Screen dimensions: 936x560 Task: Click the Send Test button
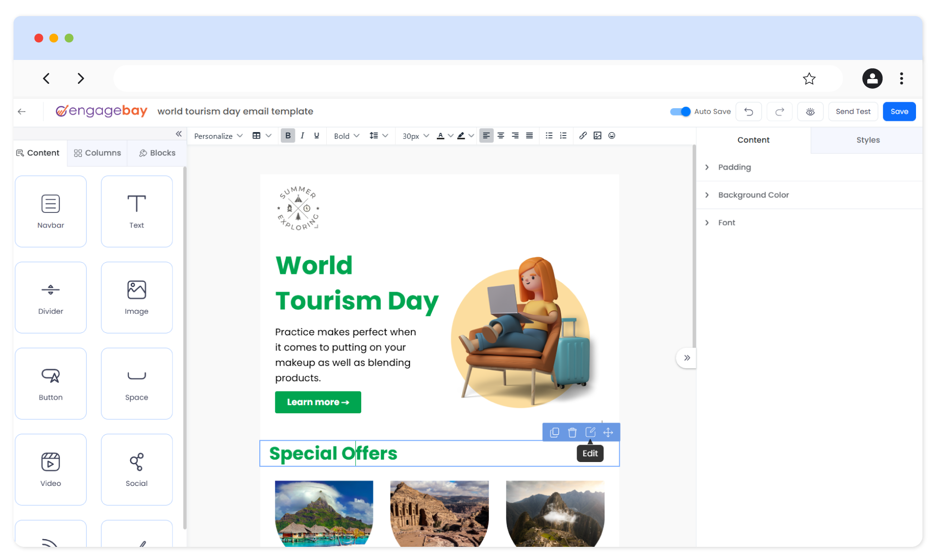click(x=853, y=112)
